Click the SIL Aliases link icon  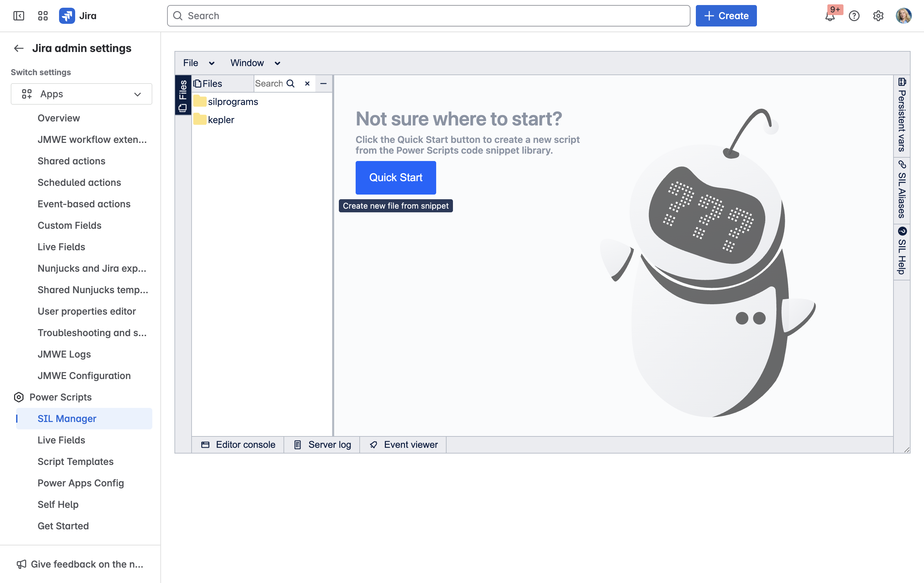(902, 165)
